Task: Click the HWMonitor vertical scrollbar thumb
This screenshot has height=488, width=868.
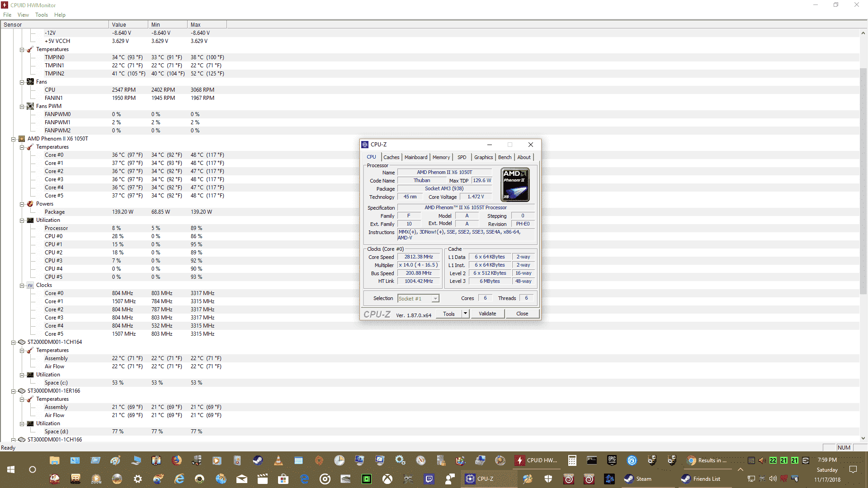Action: (863, 181)
